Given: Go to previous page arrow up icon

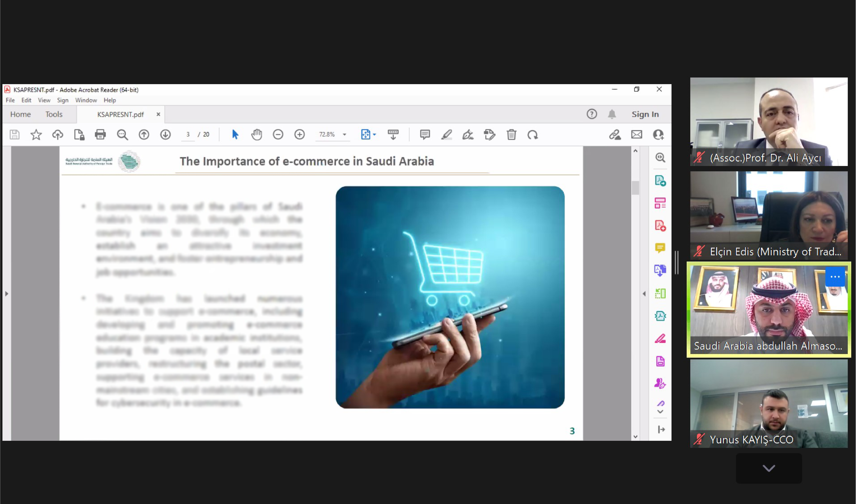Looking at the screenshot, I should pyautogui.click(x=144, y=135).
